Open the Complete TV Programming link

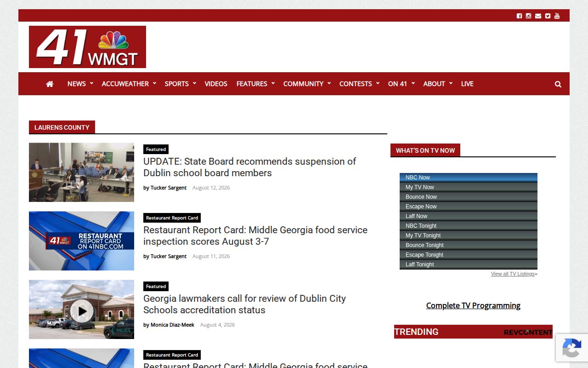pos(473,305)
